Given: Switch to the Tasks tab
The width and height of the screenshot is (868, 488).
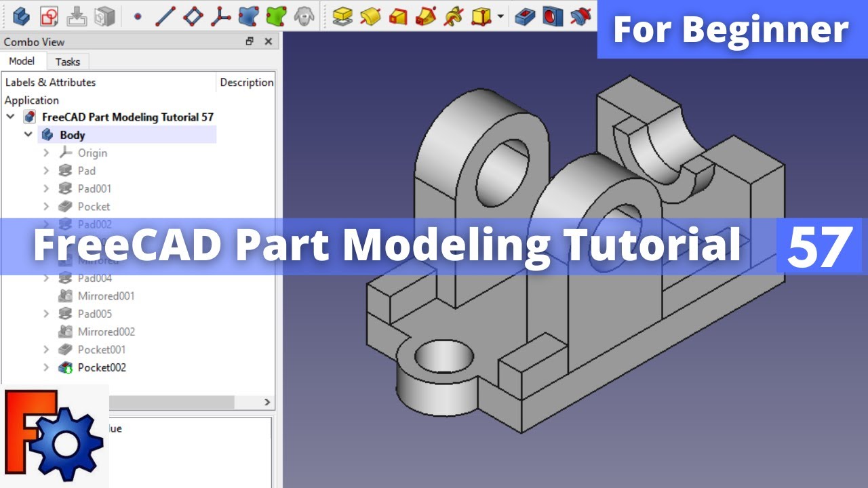Looking at the screenshot, I should click(x=67, y=62).
